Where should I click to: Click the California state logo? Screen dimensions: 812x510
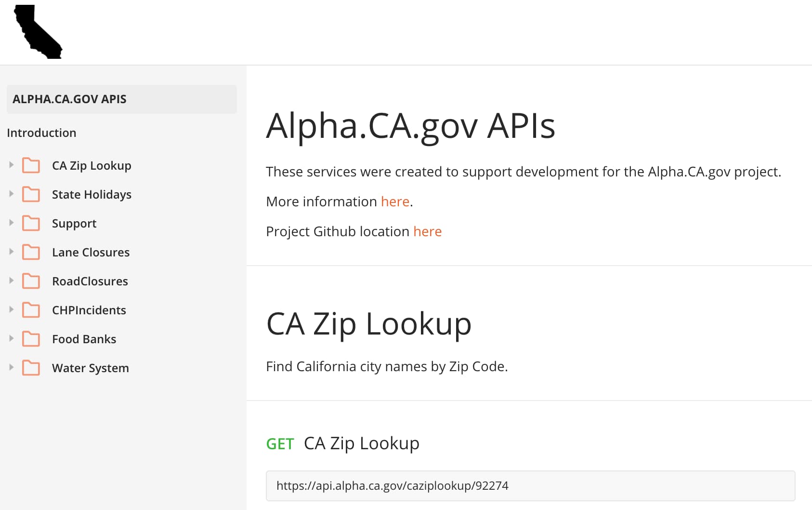(38, 32)
